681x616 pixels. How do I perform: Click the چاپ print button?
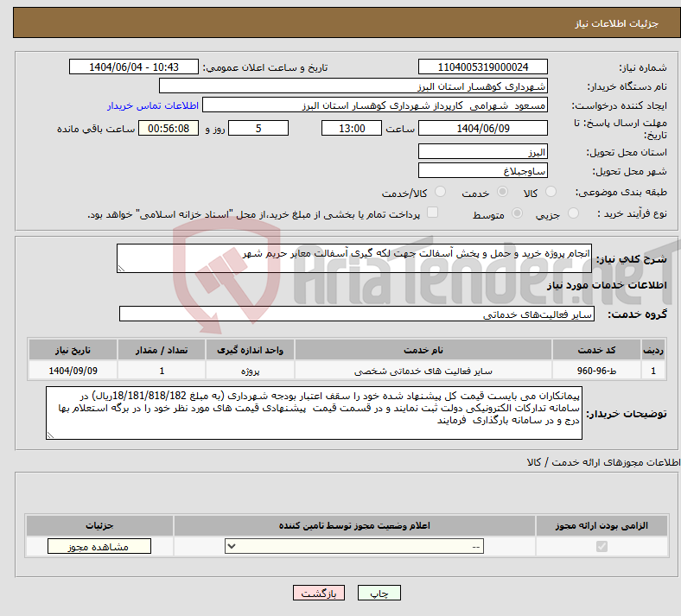tap(379, 593)
